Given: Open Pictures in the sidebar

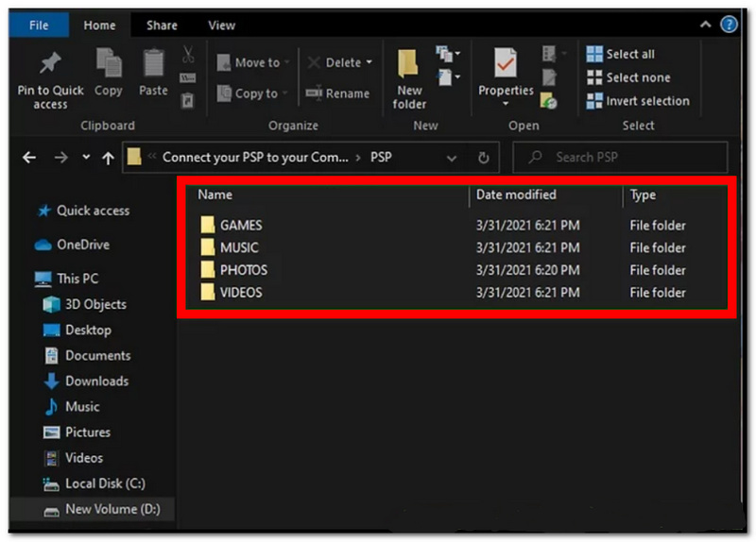Looking at the screenshot, I should pos(77,432).
